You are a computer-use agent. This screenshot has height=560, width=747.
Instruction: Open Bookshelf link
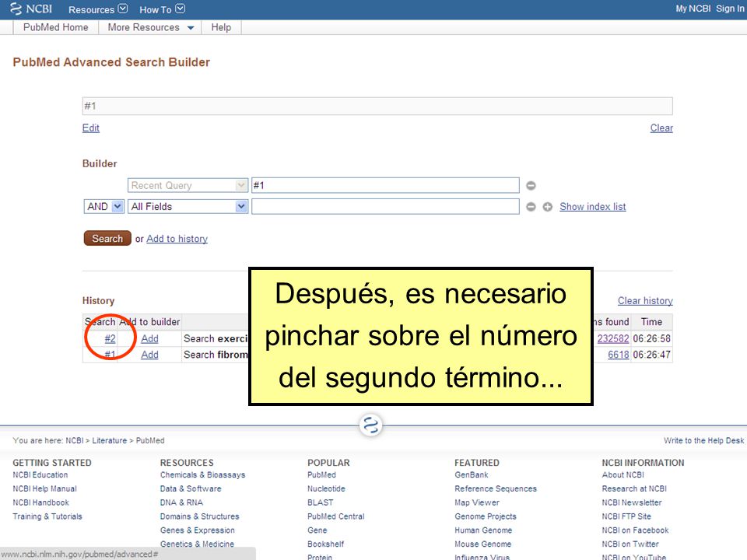pyautogui.click(x=325, y=544)
